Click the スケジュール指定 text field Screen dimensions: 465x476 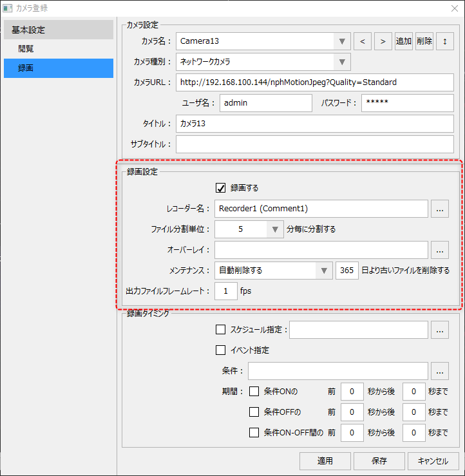359,330
